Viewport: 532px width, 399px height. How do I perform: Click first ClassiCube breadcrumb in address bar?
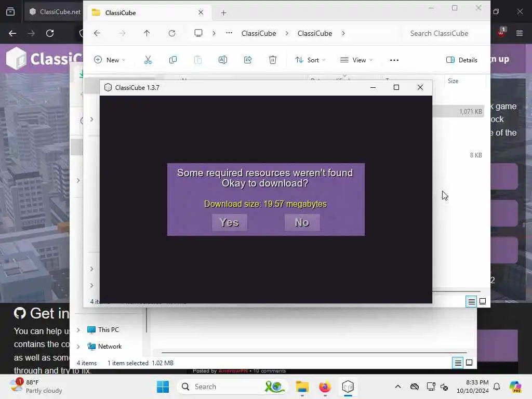(x=259, y=33)
